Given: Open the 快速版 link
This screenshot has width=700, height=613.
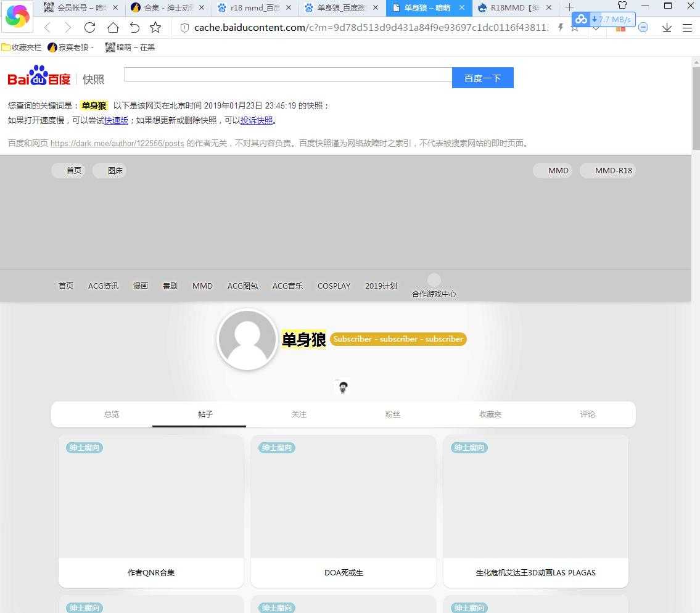Looking at the screenshot, I should pyautogui.click(x=116, y=120).
